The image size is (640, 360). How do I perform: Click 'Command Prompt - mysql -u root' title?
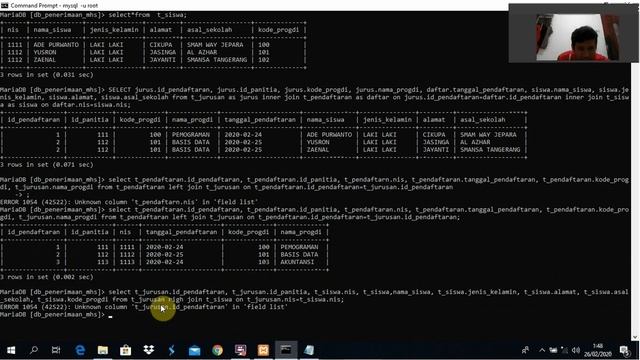click(54, 6)
